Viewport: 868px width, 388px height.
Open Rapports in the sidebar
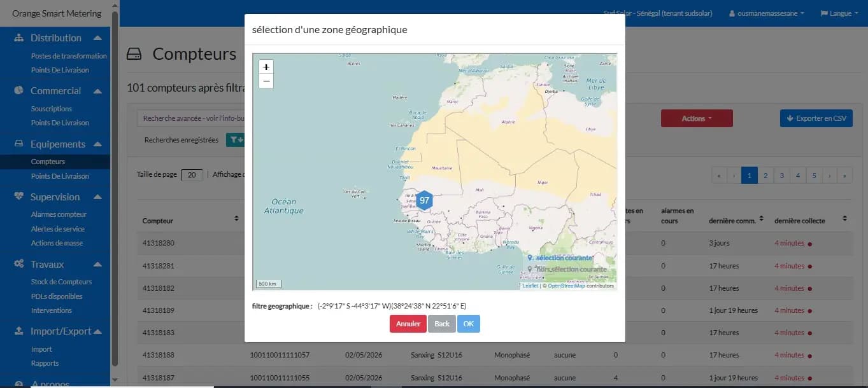click(45, 363)
